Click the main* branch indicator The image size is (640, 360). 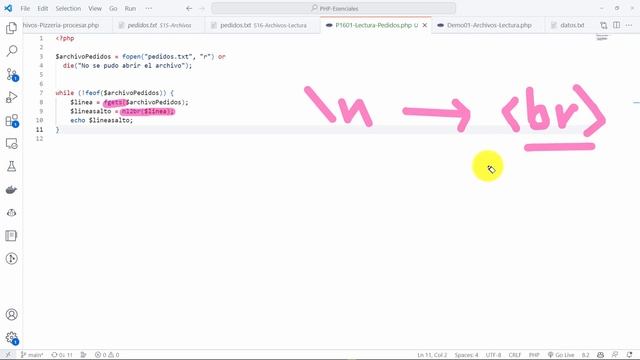(x=32, y=355)
